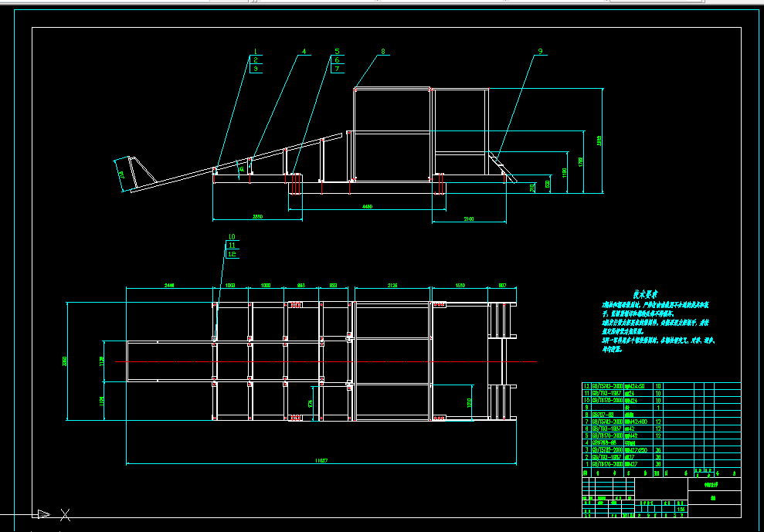Select item number 4 cell in parts list
The height and width of the screenshot is (532, 764).
586,443
